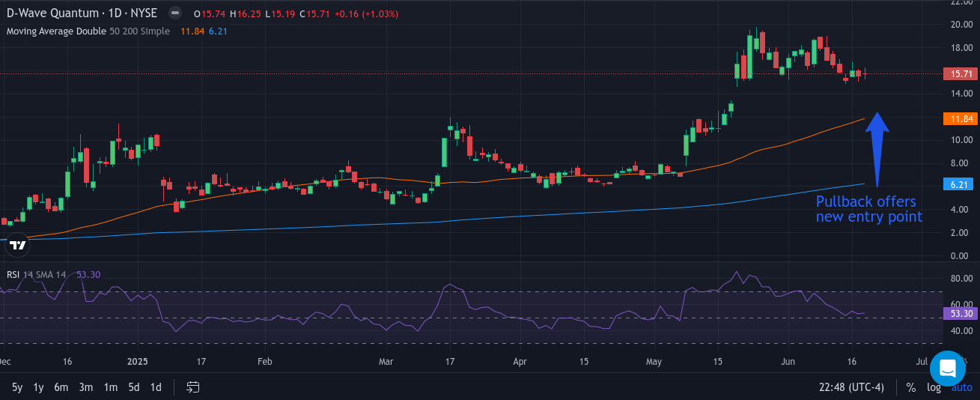Click the 53.30 RSI value label on axis
980x400 pixels.
(x=961, y=313)
